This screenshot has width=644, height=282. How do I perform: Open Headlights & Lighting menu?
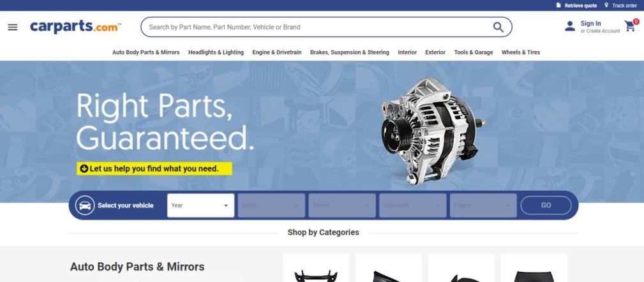pyautogui.click(x=216, y=52)
